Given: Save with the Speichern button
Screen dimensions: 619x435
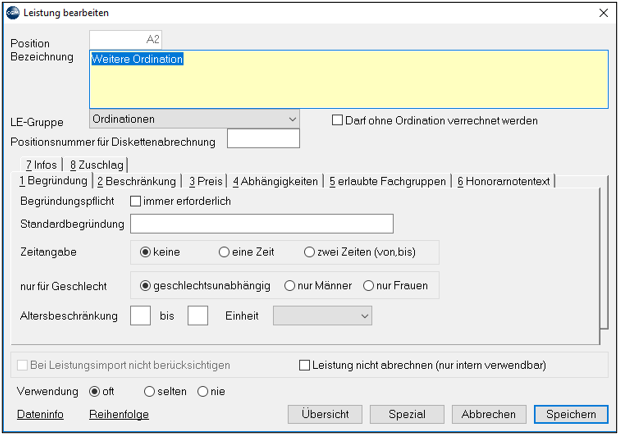Looking at the screenshot, I should pyautogui.click(x=571, y=414).
